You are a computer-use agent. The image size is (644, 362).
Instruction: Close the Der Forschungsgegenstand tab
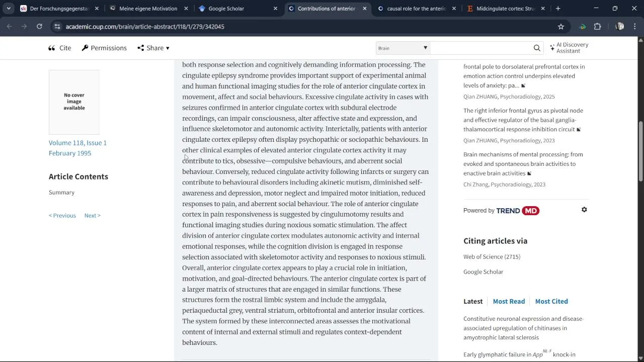[97, 9]
